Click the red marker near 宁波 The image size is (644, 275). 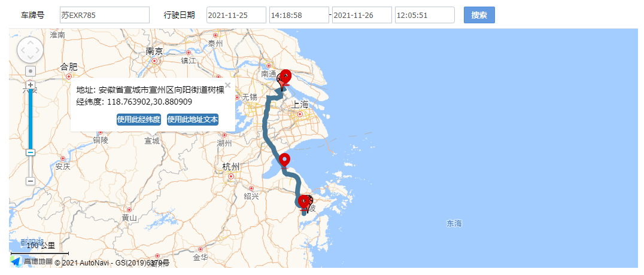(x=303, y=202)
